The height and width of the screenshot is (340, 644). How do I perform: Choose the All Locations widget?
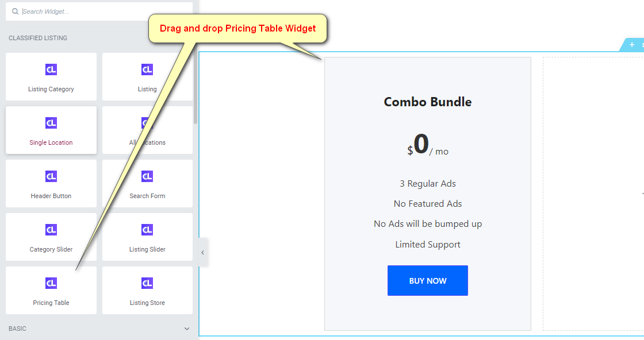click(147, 130)
